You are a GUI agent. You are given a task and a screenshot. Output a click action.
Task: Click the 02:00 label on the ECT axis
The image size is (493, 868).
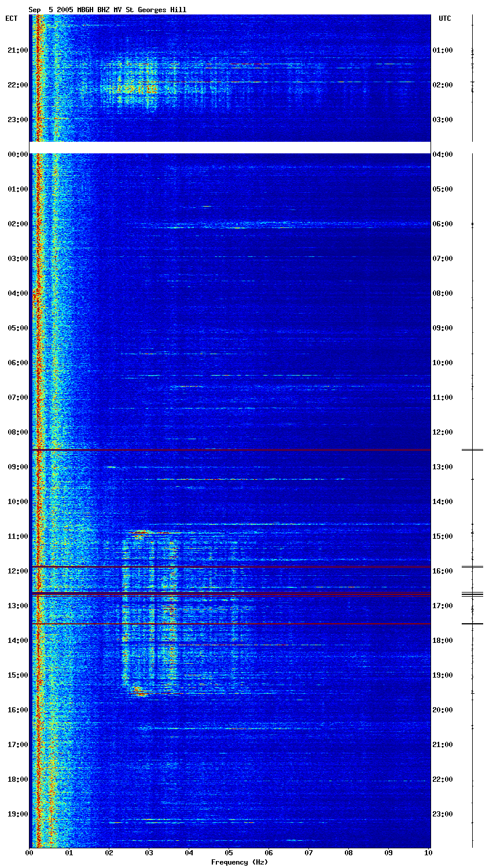pyautogui.click(x=17, y=224)
